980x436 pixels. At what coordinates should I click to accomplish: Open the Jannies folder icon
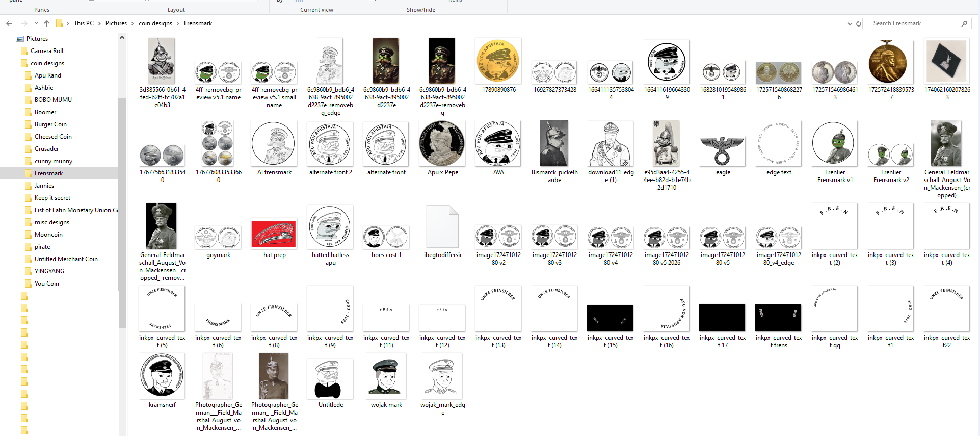[x=28, y=186]
